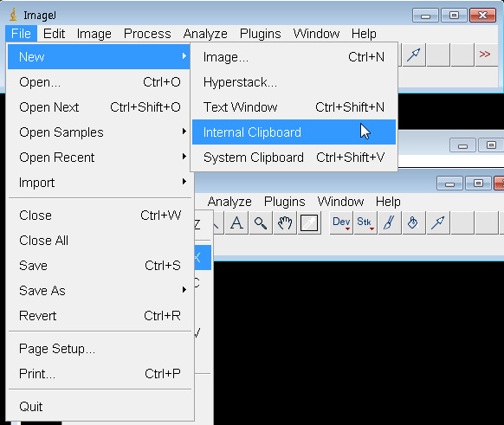Image resolution: width=504 pixels, height=425 pixels.
Task: Select the Scrolling hand tool in back window
Action: pos(285,222)
